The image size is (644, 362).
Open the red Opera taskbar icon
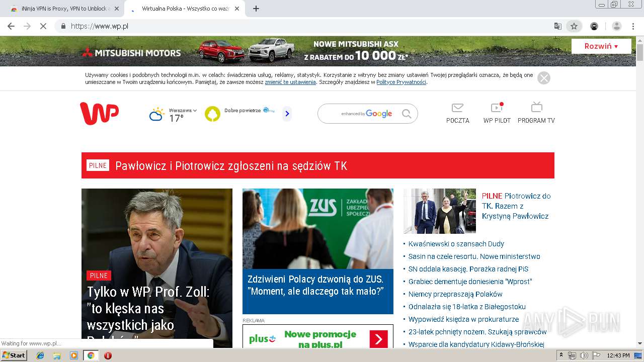(108, 355)
